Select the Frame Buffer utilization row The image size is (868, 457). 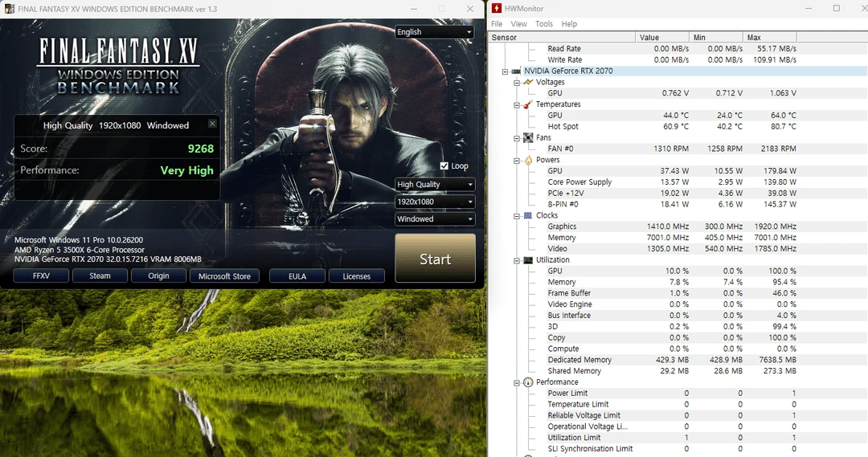coord(671,293)
